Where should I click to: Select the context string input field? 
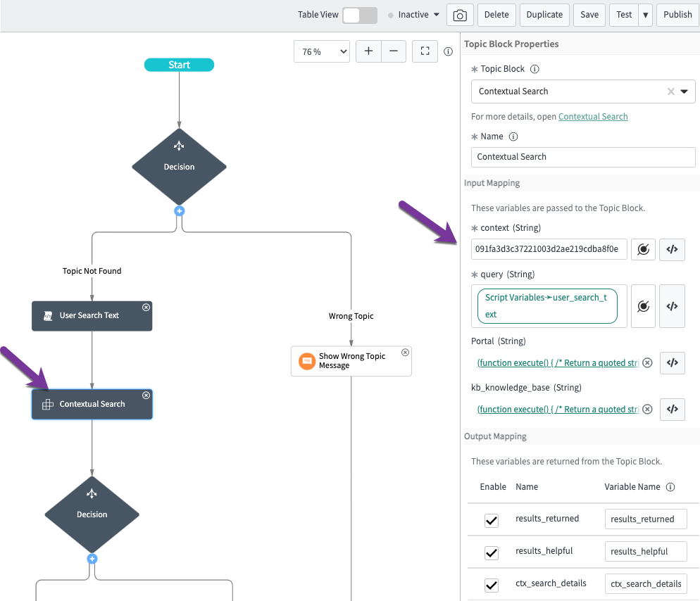(548, 249)
